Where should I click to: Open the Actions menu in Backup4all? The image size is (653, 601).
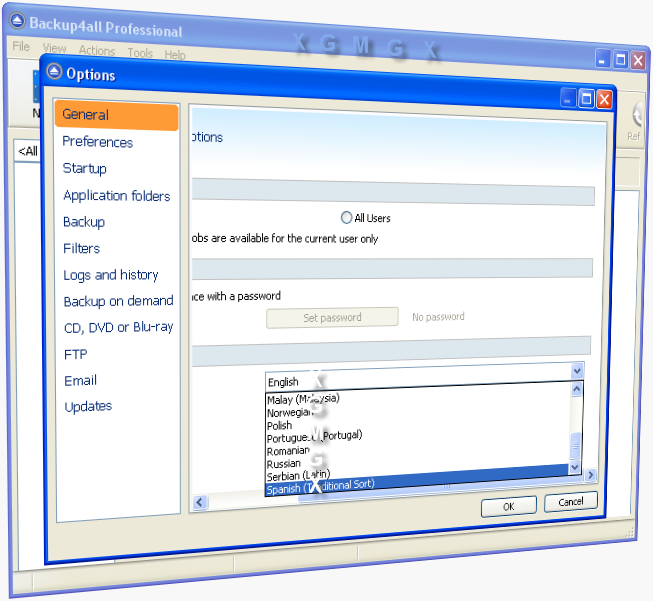coord(97,51)
